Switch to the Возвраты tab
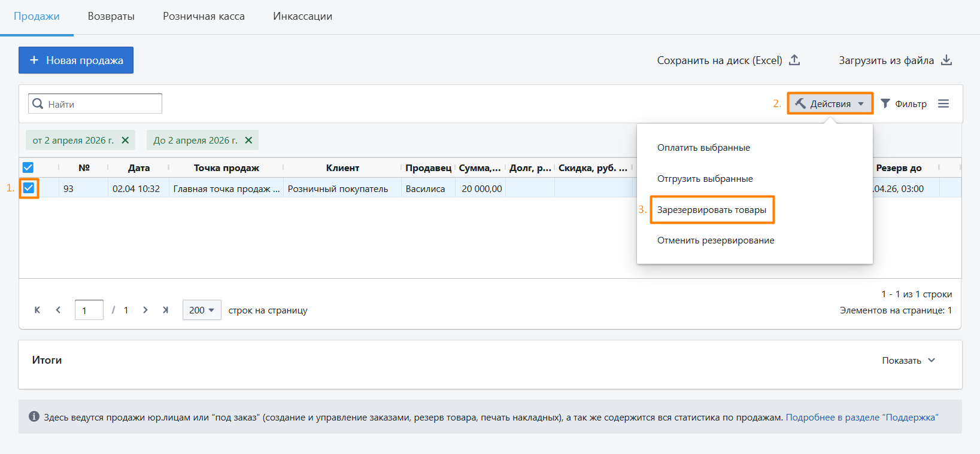980x454 pixels. [111, 16]
